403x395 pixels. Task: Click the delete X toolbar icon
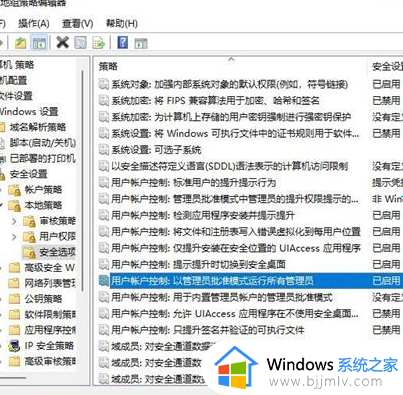point(62,43)
